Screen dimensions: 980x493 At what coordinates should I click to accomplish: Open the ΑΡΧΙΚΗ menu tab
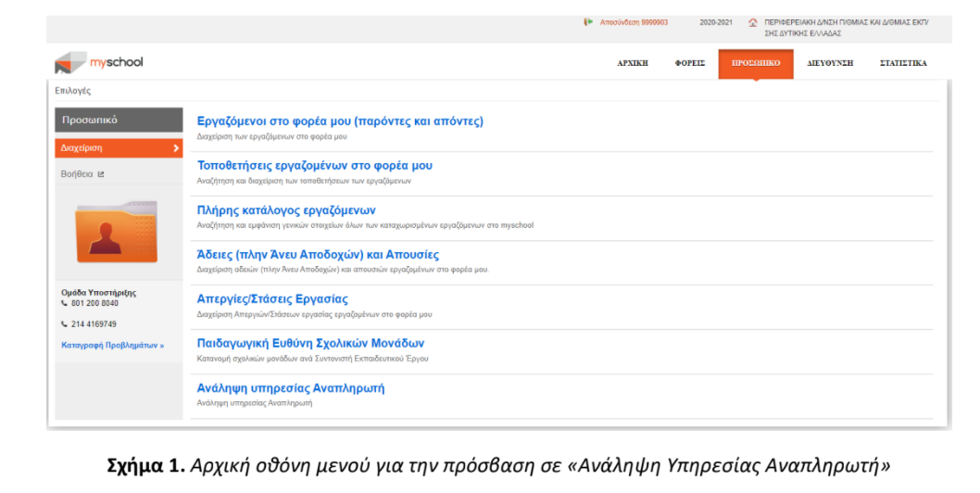tap(633, 63)
